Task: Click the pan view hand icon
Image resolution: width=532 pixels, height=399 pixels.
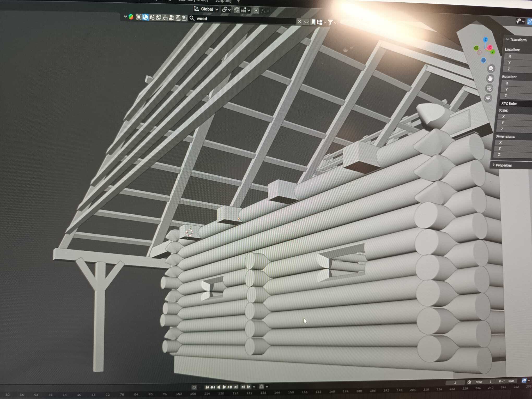Action: point(490,78)
